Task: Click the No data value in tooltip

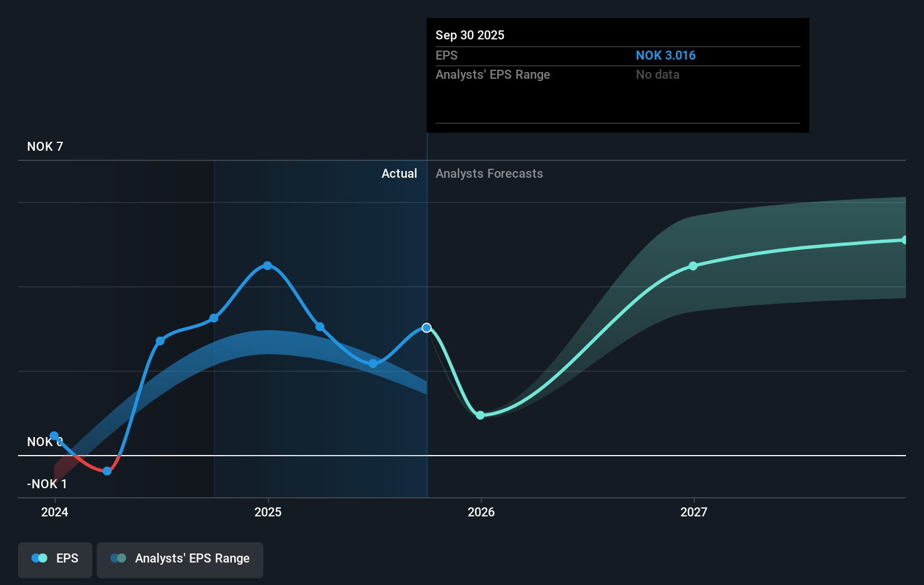Action: tap(658, 74)
